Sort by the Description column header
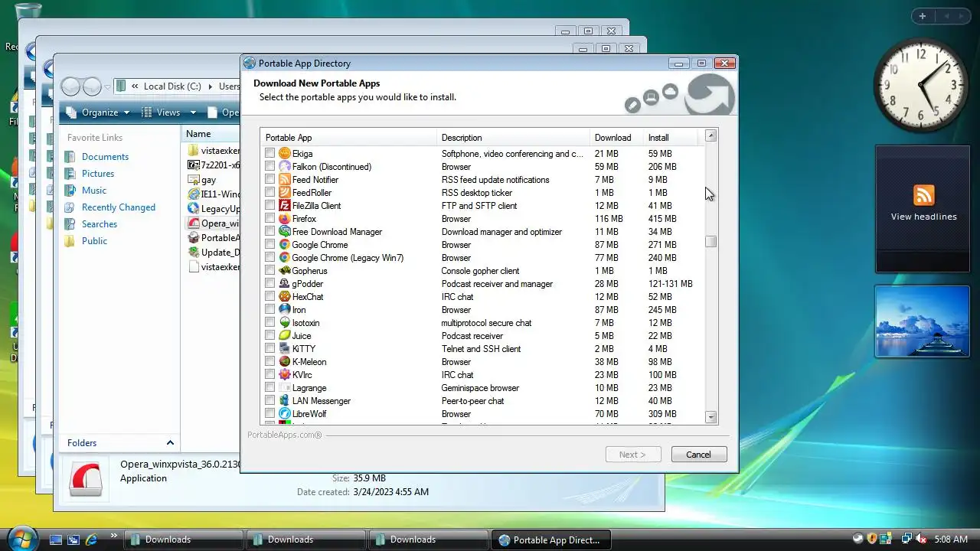This screenshot has width=980, height=551. [x=514, y=138]
